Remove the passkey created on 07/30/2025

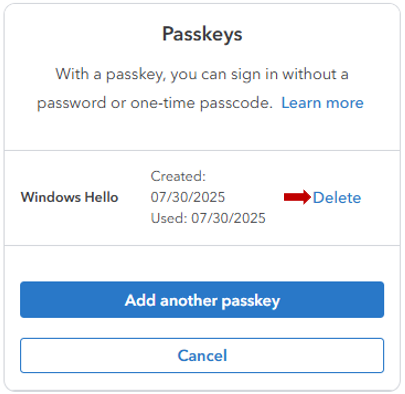click(337, 198)
